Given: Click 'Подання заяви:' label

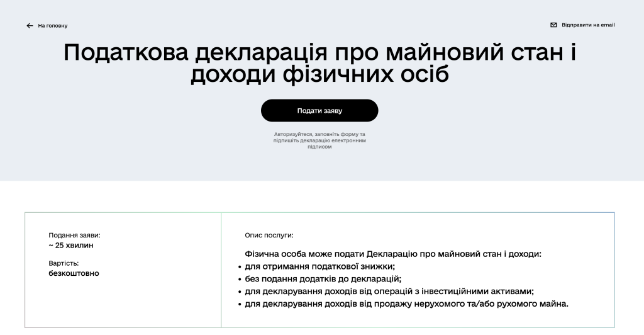Looking at the screenshot, I should click(74, 235).
